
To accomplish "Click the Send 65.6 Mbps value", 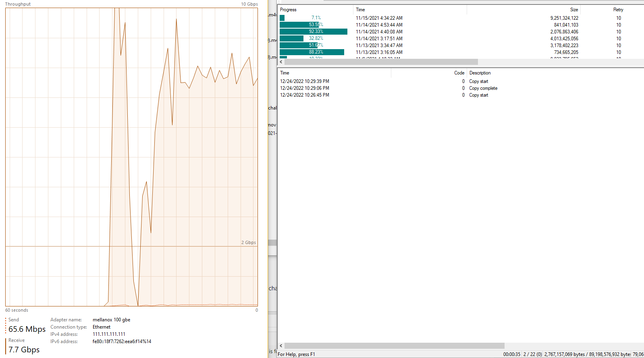I will 27,329.
